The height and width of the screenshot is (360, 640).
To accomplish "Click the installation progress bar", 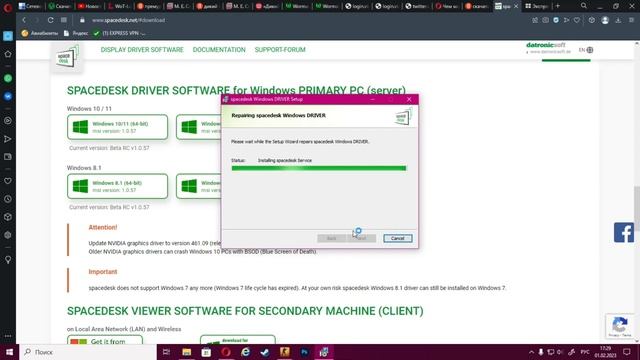I will [x=319, y=168].
